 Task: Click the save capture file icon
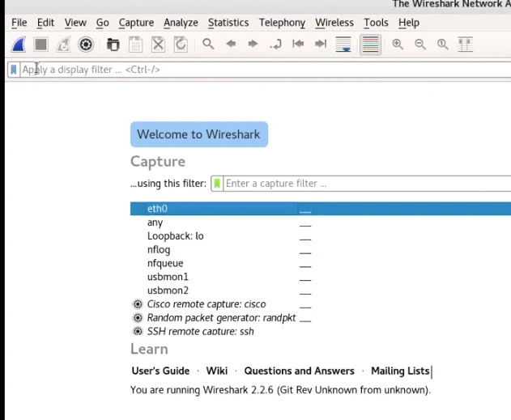pos(135,45)
